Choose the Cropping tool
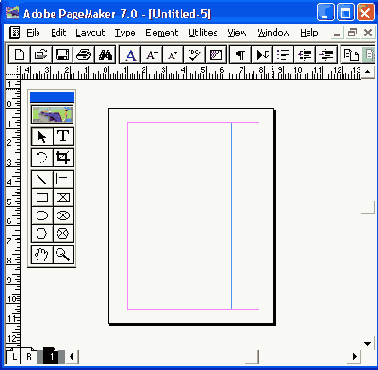The image size is (378, 370). pyautogui.click(x=63, y=157)
